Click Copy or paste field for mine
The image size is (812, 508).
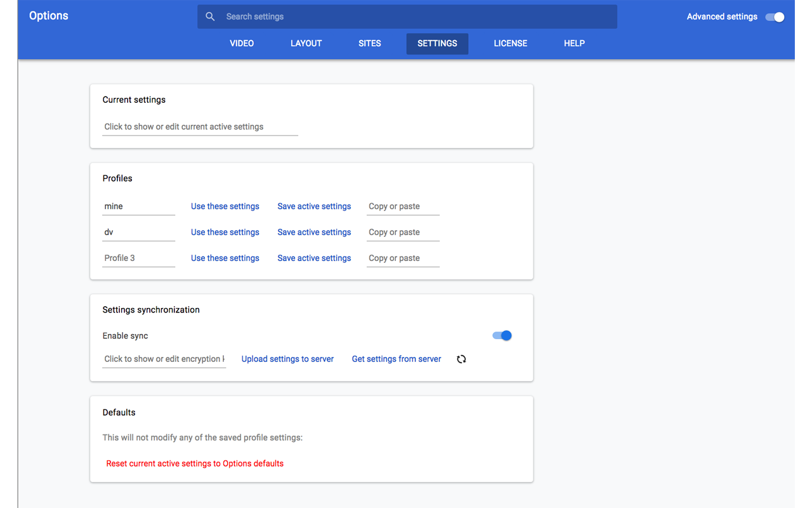tap(403, 206)
